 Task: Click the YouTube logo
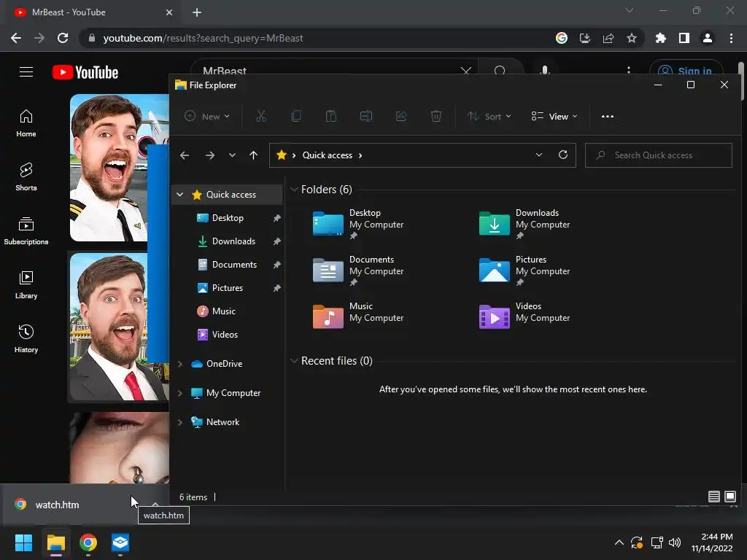point(85,72)
